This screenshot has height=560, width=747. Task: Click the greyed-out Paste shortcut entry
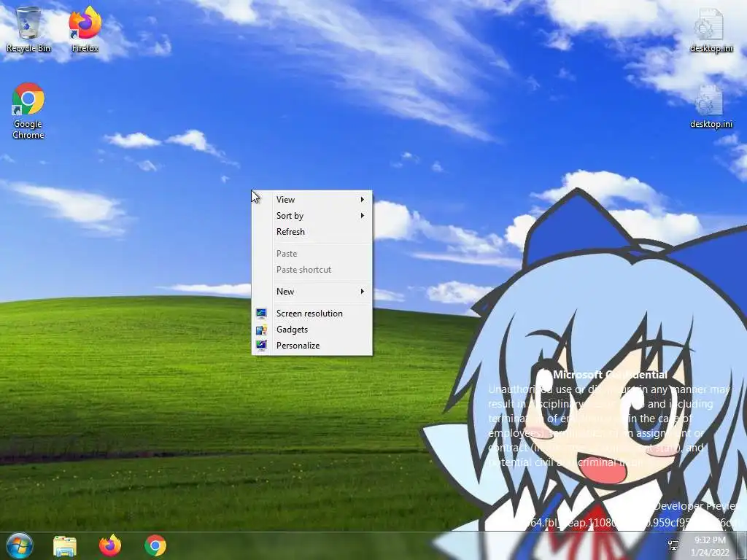312,270
